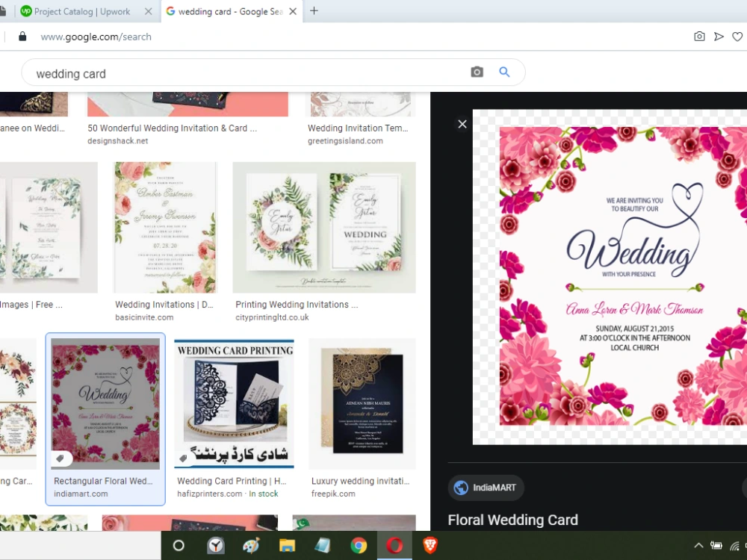Screen dimensions: 747x560
Task: Open Wedding Card Printing | H... title
Action: click(x=232, y=481)
